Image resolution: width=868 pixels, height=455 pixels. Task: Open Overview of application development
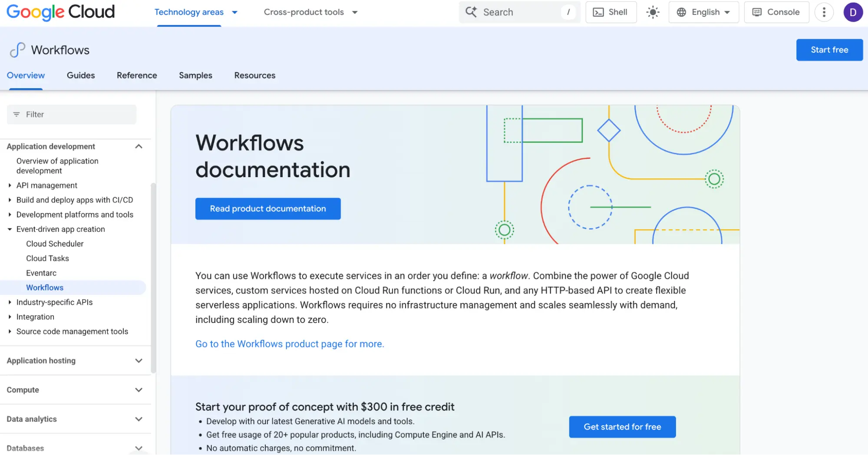tap(57, 166)
